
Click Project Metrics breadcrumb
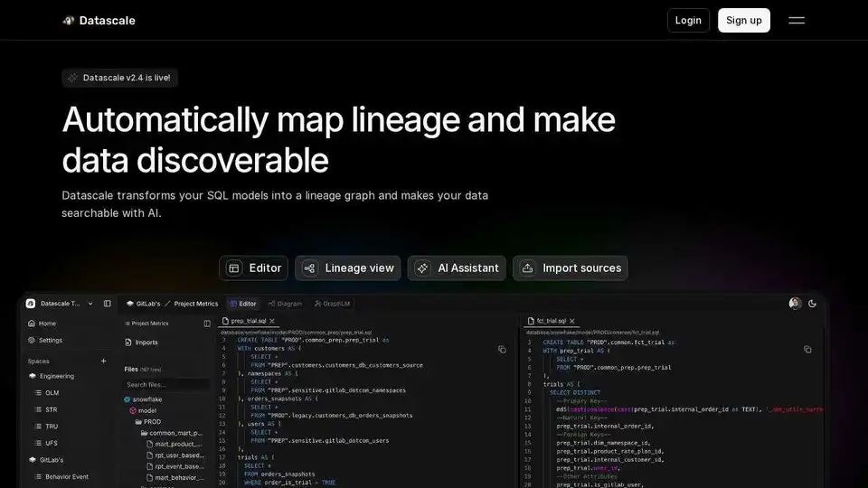coord(196,304)
